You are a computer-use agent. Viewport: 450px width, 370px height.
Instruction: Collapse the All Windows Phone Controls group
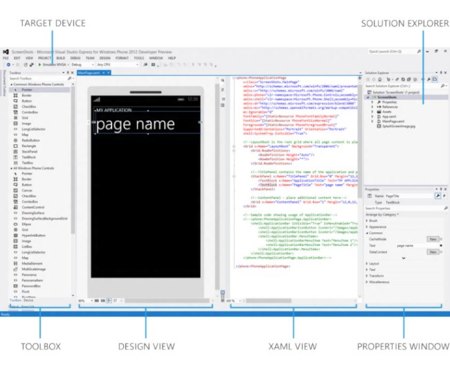tap(12, 168)
